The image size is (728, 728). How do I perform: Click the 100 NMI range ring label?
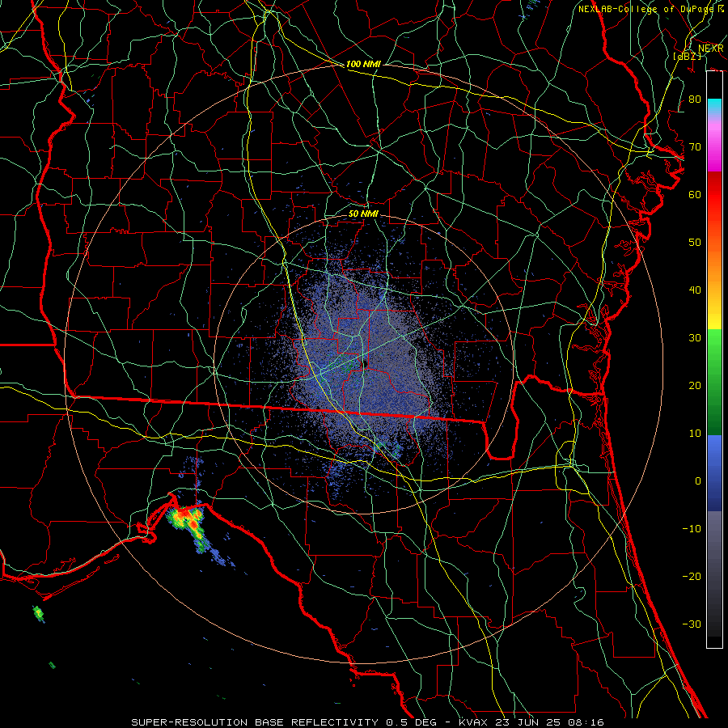click(363, 64)
